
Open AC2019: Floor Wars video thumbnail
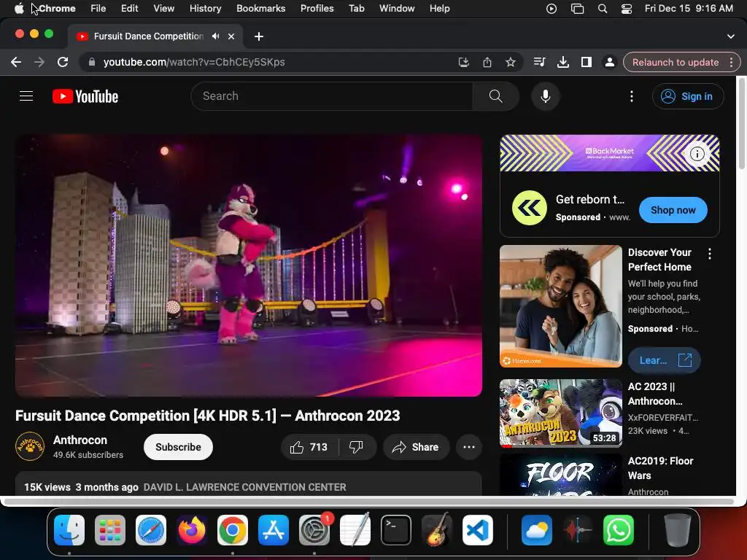click(561, 475)
